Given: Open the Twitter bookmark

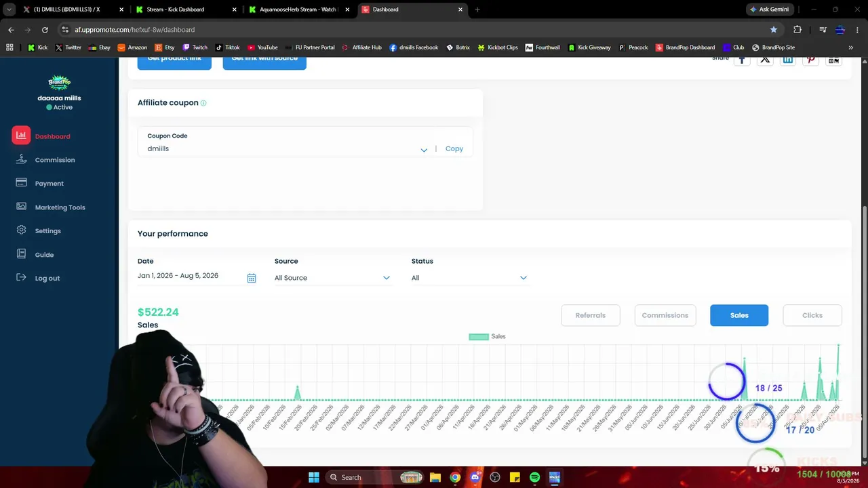Looking at the screenshot, I should pyautogui.click(x=68, y=47).
